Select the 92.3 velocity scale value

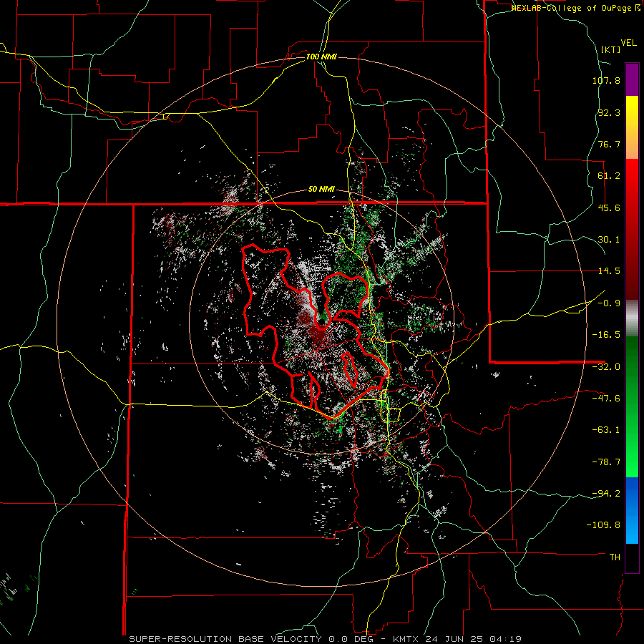[x=609, y=112]
